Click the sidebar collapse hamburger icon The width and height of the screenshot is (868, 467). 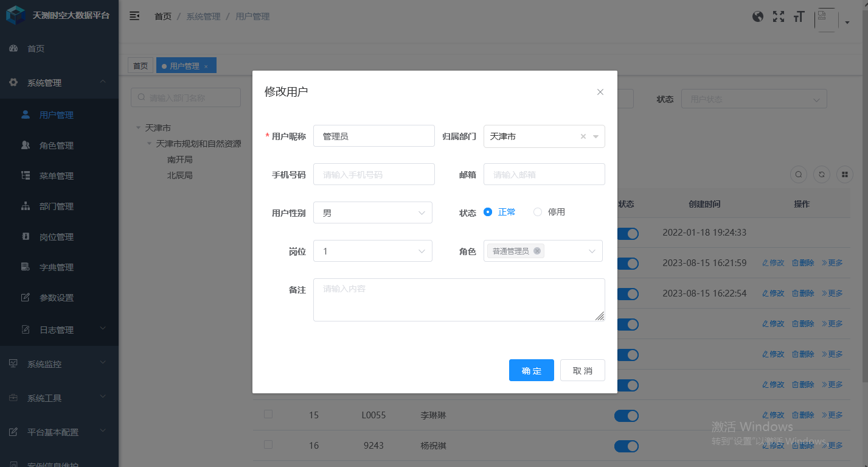[134, 16]
